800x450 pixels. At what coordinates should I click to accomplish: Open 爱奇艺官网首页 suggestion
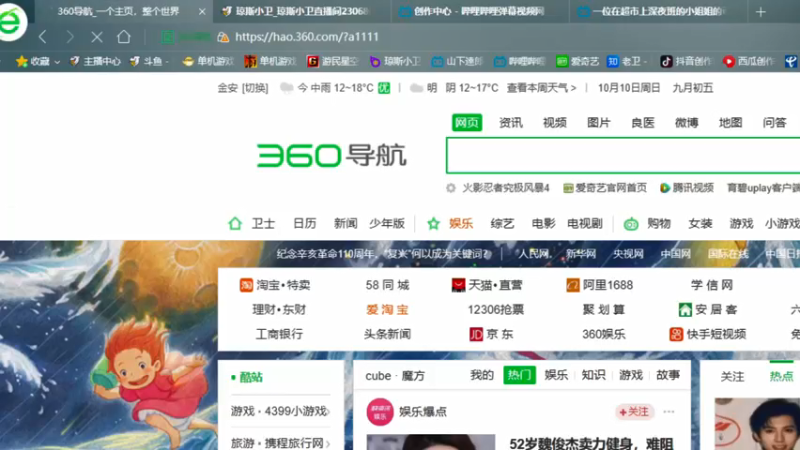pos(605,188)
